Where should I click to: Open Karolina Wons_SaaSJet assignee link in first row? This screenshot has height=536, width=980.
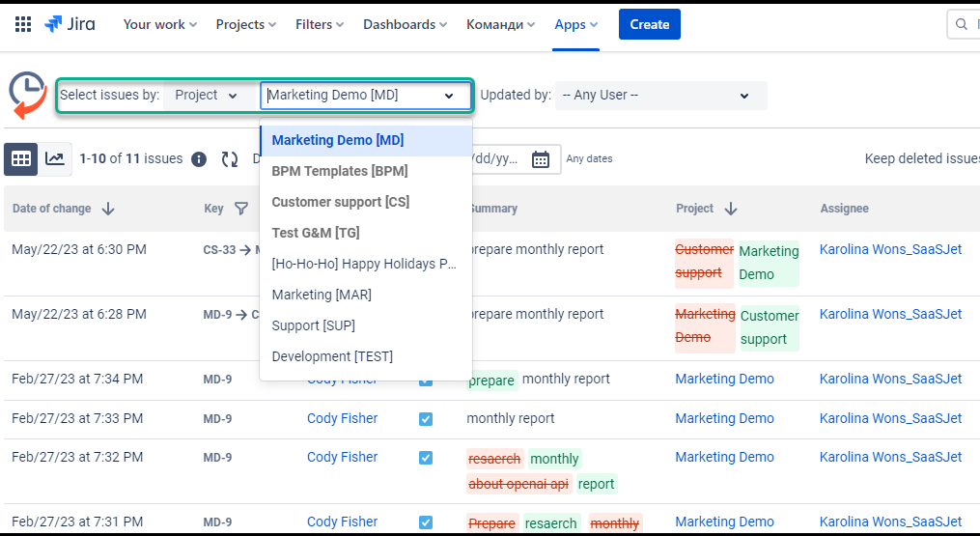(890, 249)
